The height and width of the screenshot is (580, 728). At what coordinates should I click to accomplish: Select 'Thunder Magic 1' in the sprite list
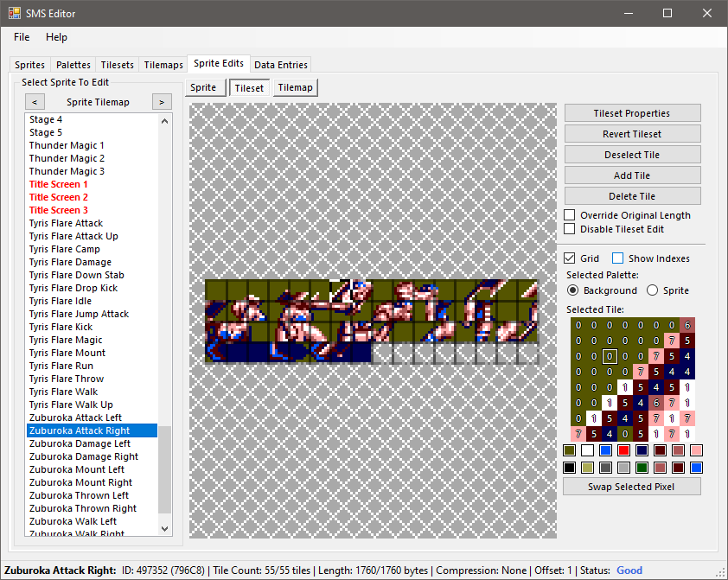pyautogui.click(x=92, y=145)
